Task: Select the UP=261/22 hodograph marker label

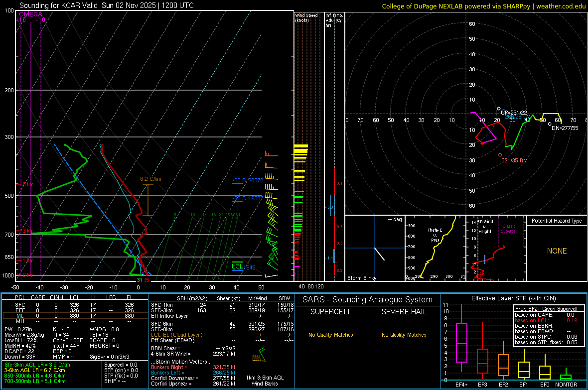Action: (x=514, y=113)
